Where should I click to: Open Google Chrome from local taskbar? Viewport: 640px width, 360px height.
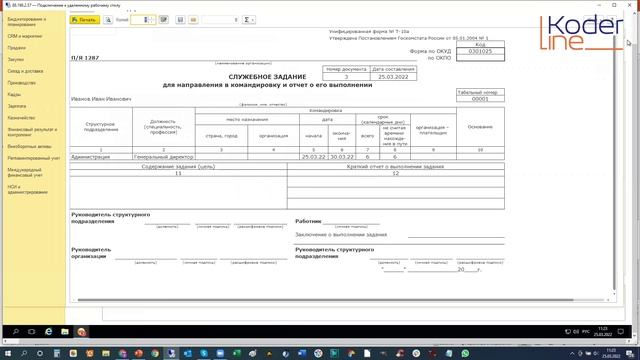pos(155,353)
